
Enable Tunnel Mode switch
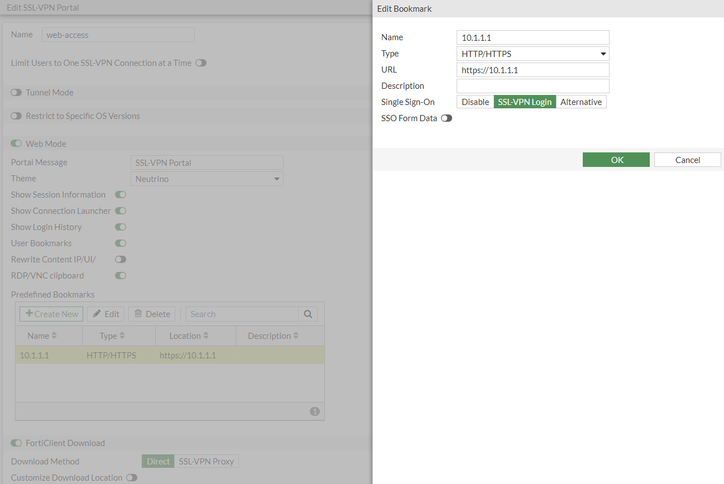tap(16, 92)
